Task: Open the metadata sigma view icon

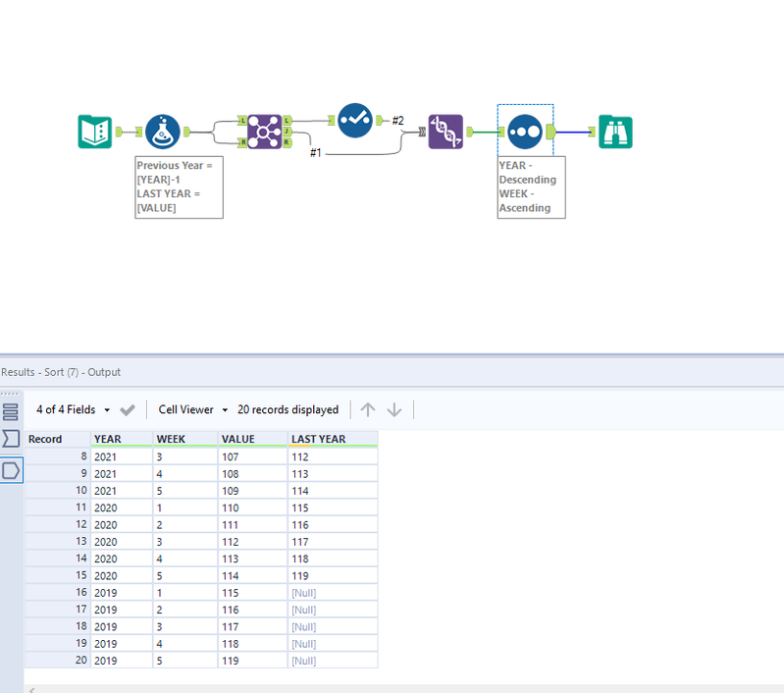Action: [11, 439]
